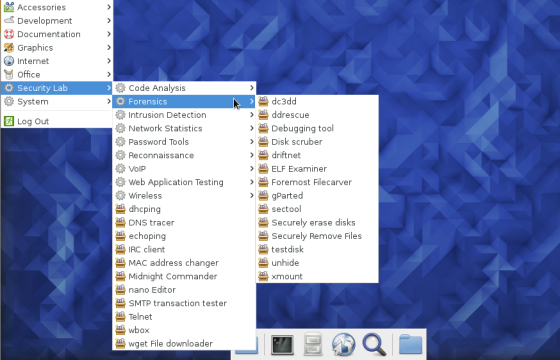This screenshot has height=360, width=560.
Task: Click the Security Lab menu entry
Action: [x=57, y=88]
